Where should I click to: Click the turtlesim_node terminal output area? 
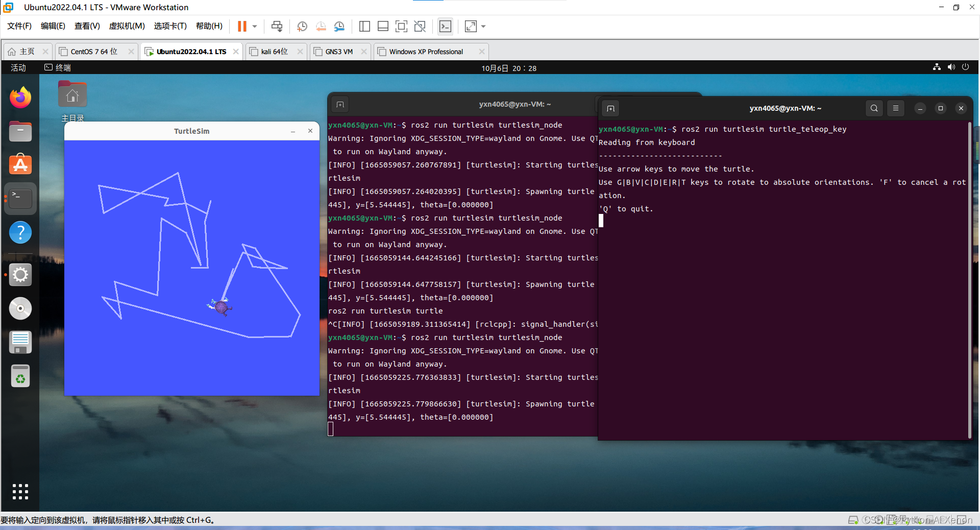click(462, 276)
